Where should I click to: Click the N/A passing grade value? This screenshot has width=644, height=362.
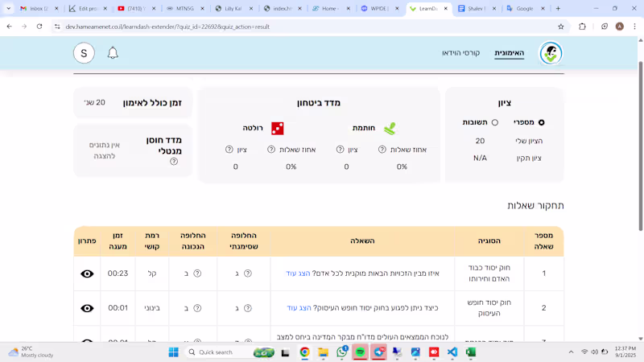point(480,158)
